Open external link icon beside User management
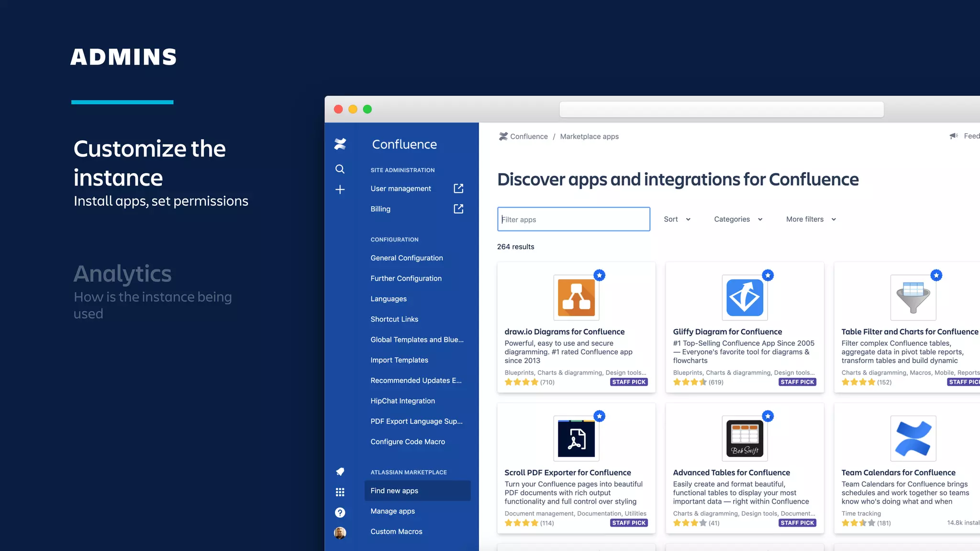Image resolution: width=980 pixels, height=551 pixels. click(x=458, y=188)
